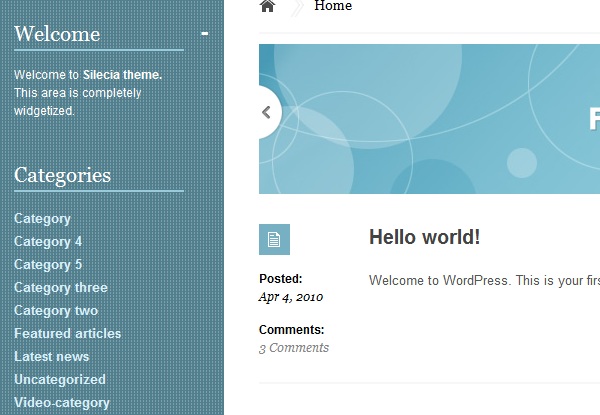Image resolution: width=600 pixels, height=415 pixels.
Task: Open Category two in Categories widget
Action: [56, 310]
